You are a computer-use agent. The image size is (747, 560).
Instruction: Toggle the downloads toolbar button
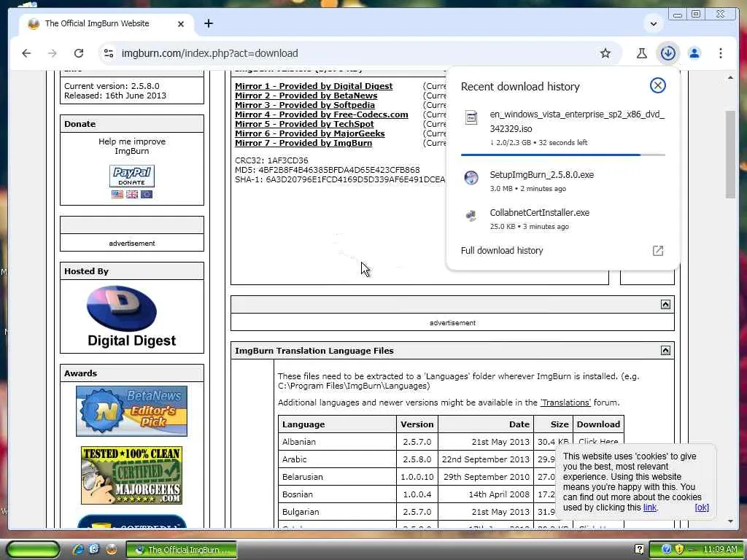pos(668,53)
